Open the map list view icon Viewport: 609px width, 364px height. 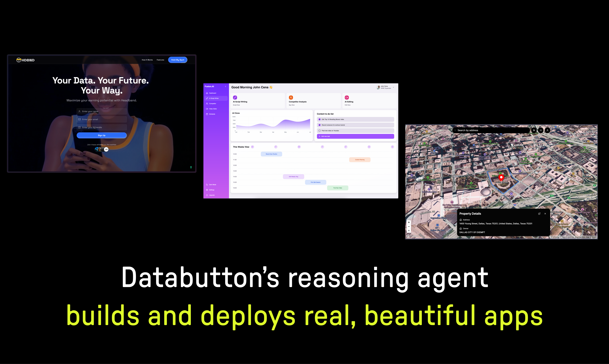[x=540, y=130]
